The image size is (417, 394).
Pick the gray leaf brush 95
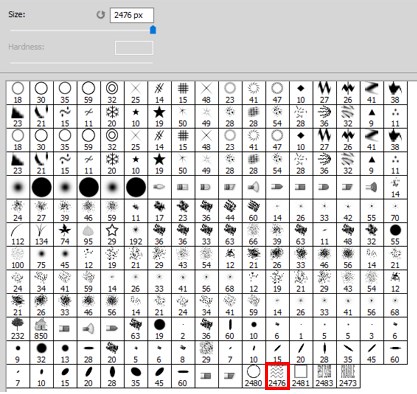(88, 234)
